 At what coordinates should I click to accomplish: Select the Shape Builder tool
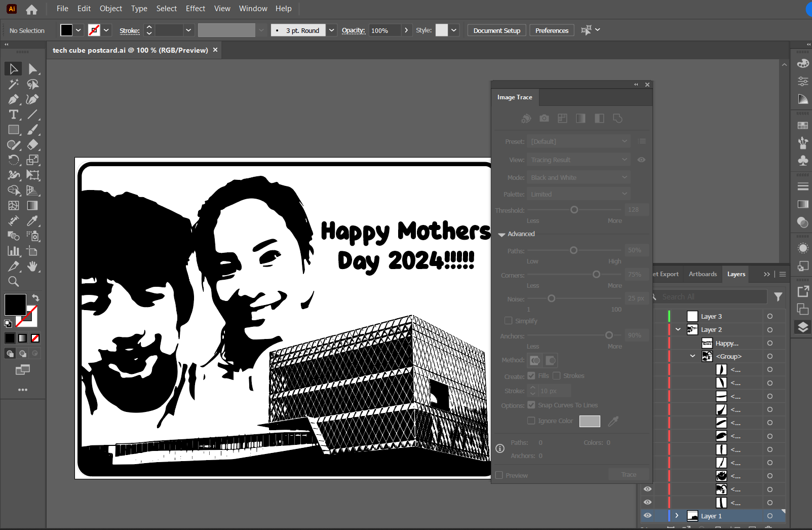coord(14,191)
